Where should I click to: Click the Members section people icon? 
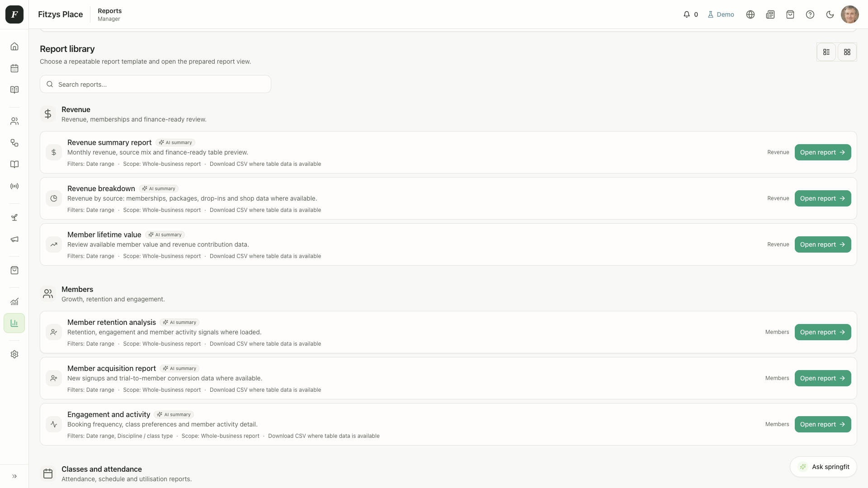pyautogui.click(x=48, y=294)
